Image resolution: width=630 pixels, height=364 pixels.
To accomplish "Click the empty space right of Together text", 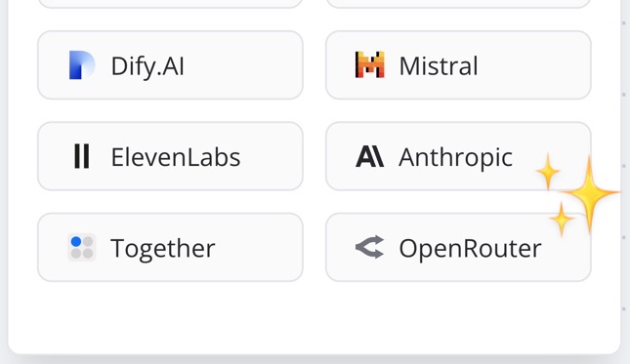I will click(257, 247).
